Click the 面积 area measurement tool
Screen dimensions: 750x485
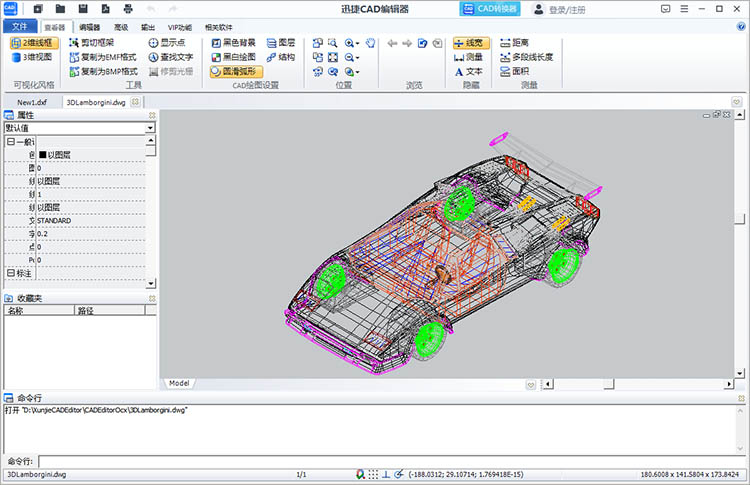point(514,71)
